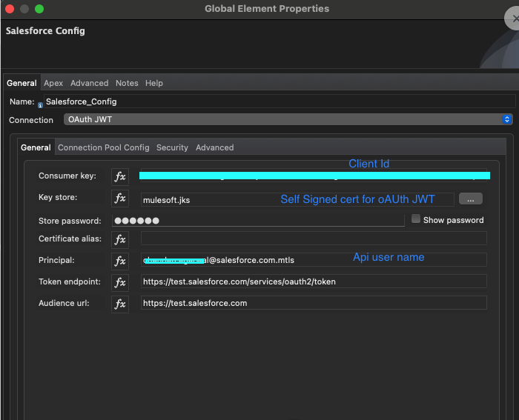Open the Connection Pool Config tab
This screenshot has width=519, height=420.
pos(103,148)
